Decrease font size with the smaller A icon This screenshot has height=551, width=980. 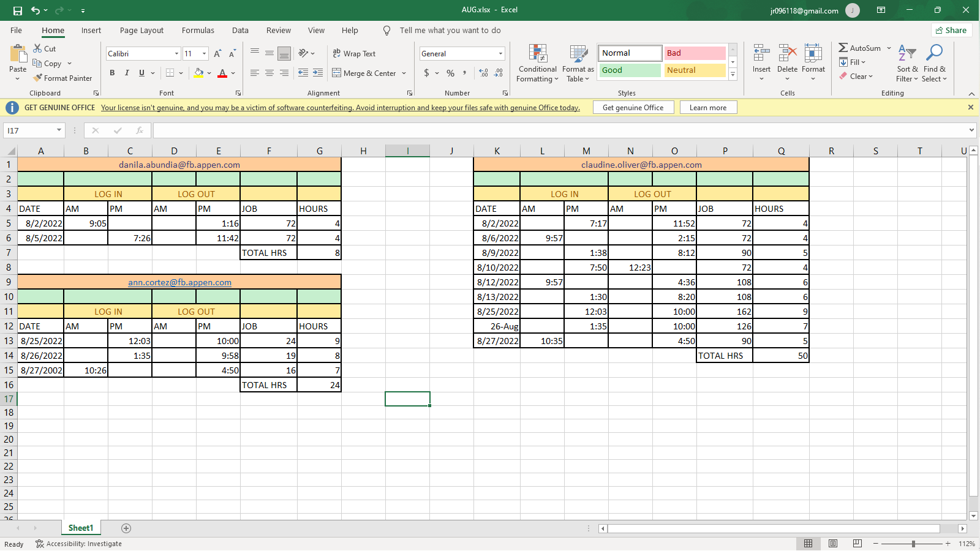[x=232, y=54]
